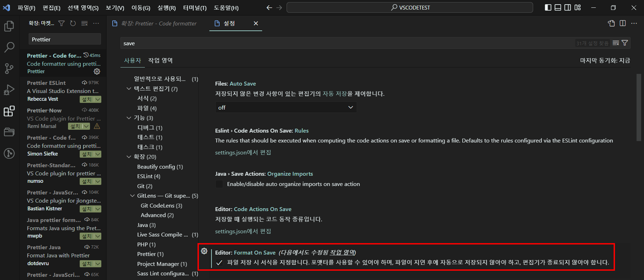Open the Search view in activity bar
The image size is (644, 280).
(x=9, y=47)
